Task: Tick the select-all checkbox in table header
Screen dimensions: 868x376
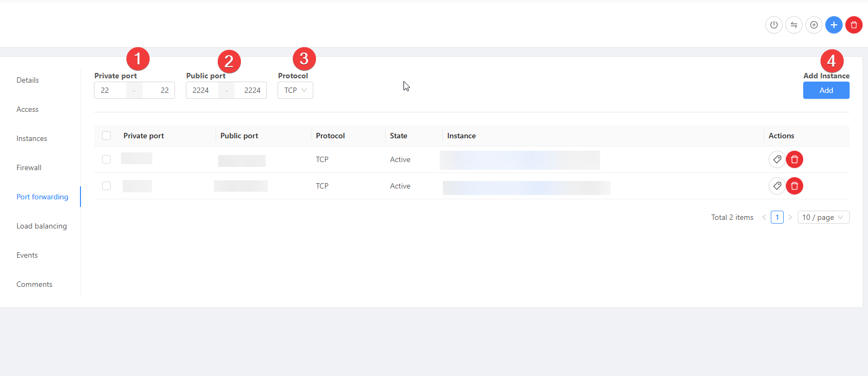Action: click(x=106, y=136)
